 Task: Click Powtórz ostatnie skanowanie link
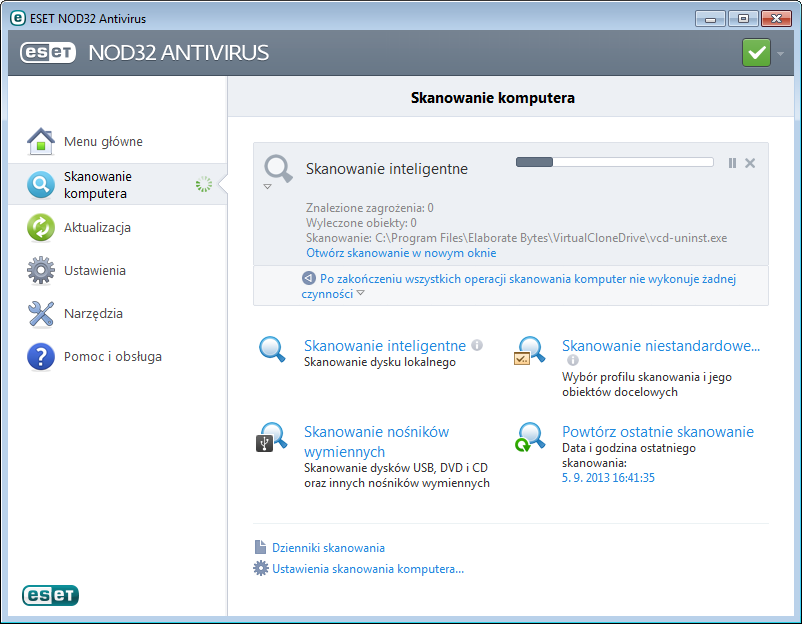click(x=658, y=432)
